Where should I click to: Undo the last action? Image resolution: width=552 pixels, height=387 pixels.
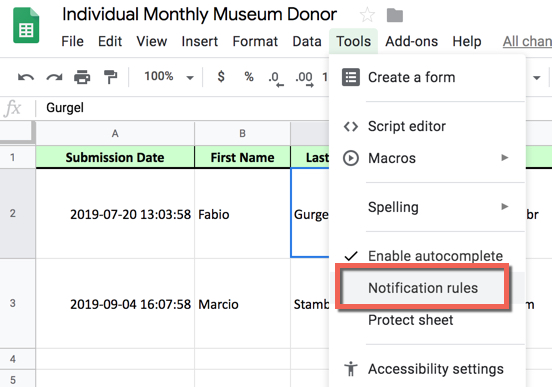[26, 77]
